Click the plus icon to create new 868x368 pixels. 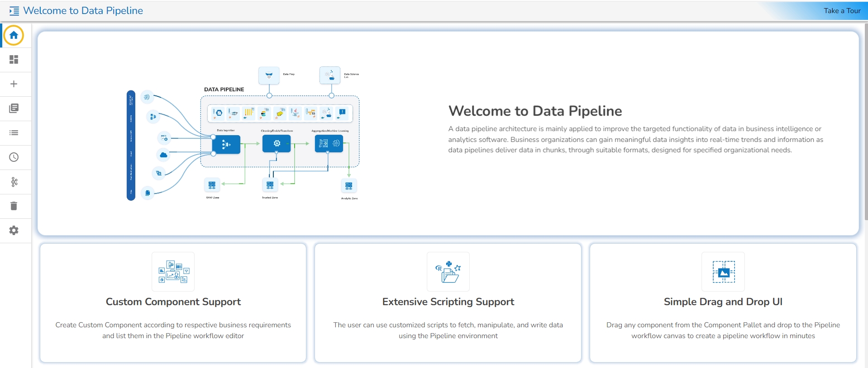[14, 84]
